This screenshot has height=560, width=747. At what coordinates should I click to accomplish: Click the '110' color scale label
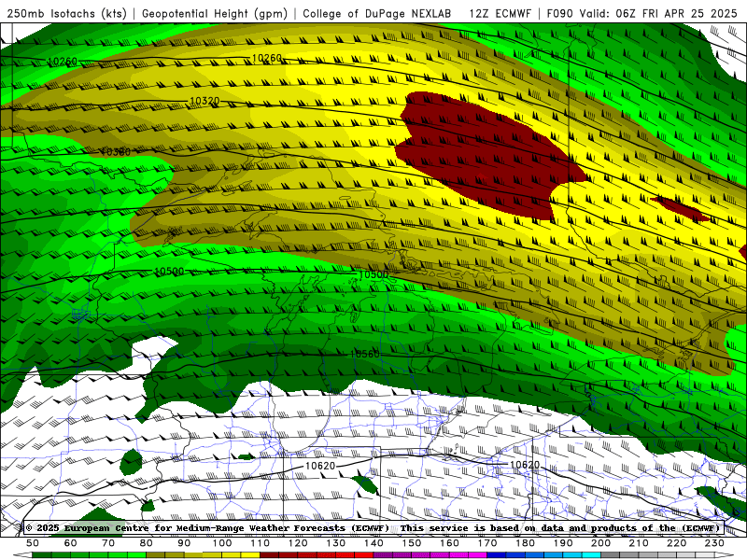coord(261,543)
